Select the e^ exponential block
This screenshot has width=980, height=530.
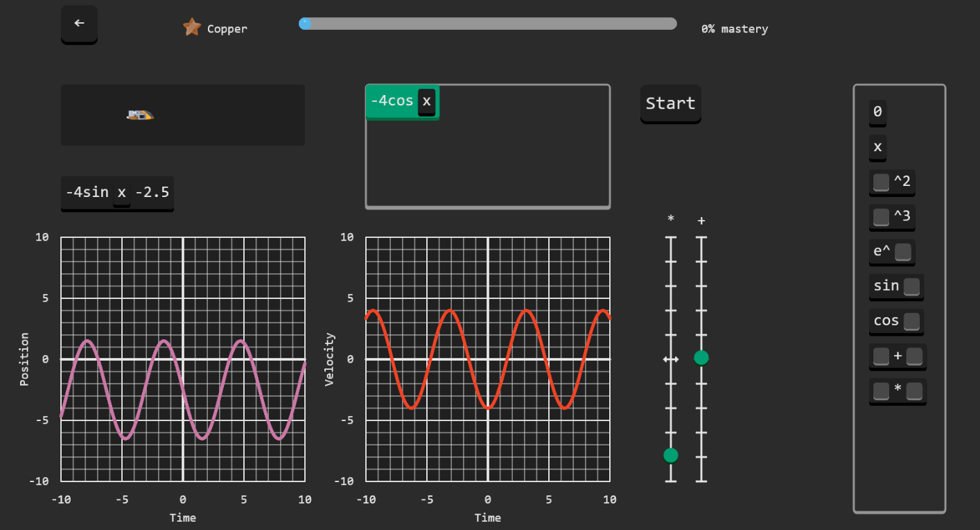point(883,252)
